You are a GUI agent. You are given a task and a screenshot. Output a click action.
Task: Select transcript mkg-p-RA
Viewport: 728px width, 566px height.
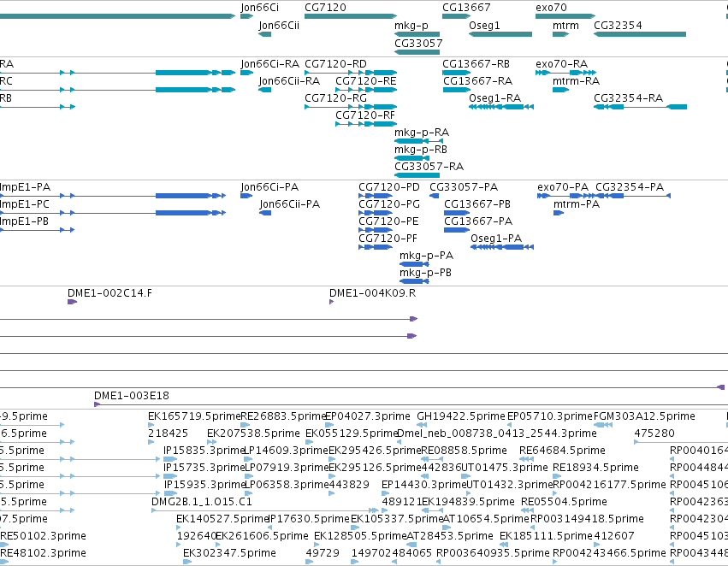[418, 141]
